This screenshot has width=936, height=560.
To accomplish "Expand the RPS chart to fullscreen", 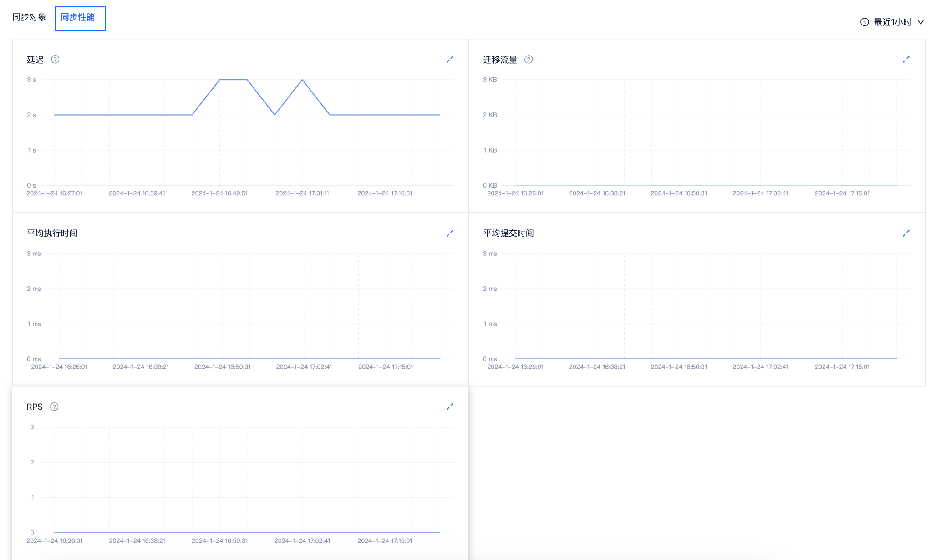I will (x=450, y=407).
